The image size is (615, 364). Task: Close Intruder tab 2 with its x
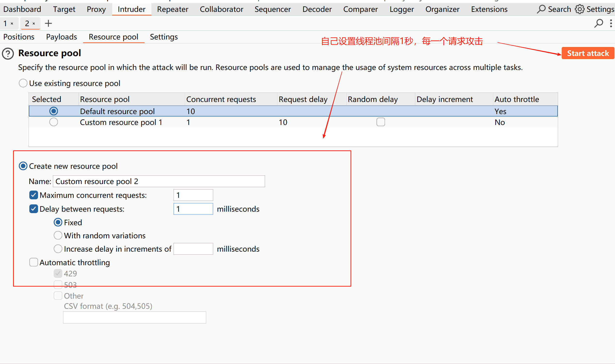tap(34, 23)
